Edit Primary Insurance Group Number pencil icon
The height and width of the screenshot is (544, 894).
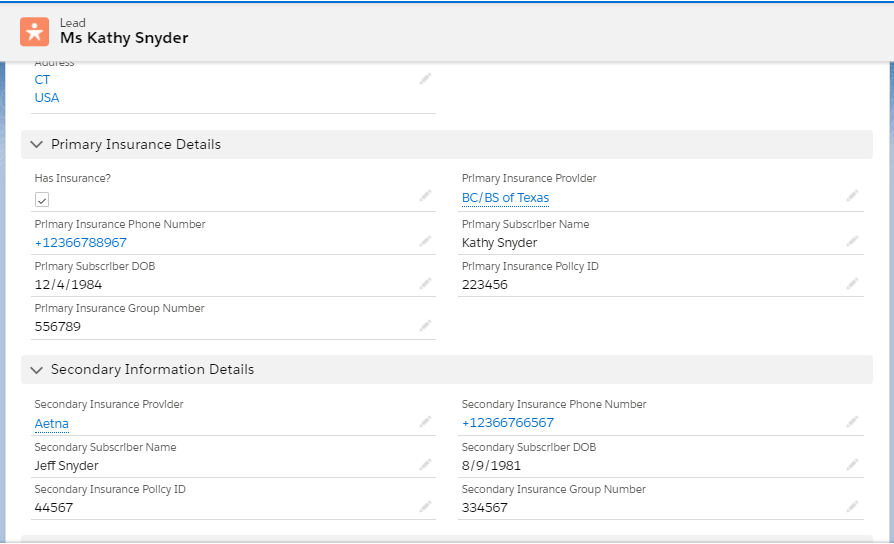pos(425,326)
